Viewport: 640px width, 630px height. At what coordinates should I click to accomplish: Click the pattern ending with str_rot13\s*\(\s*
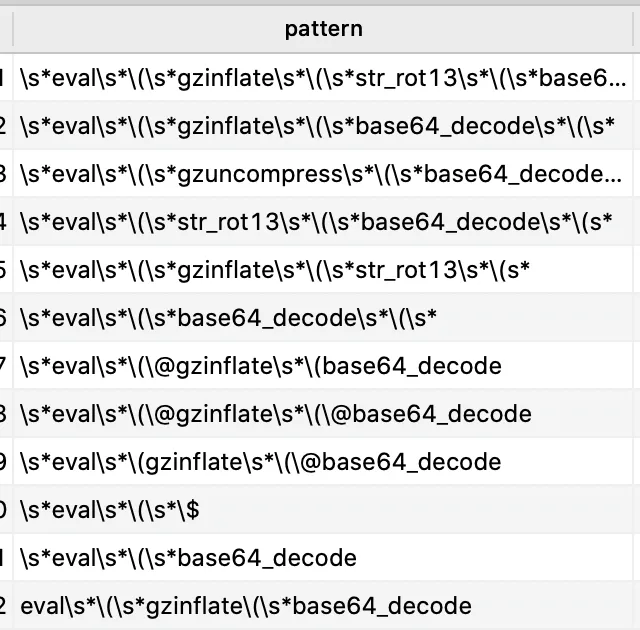275,270
